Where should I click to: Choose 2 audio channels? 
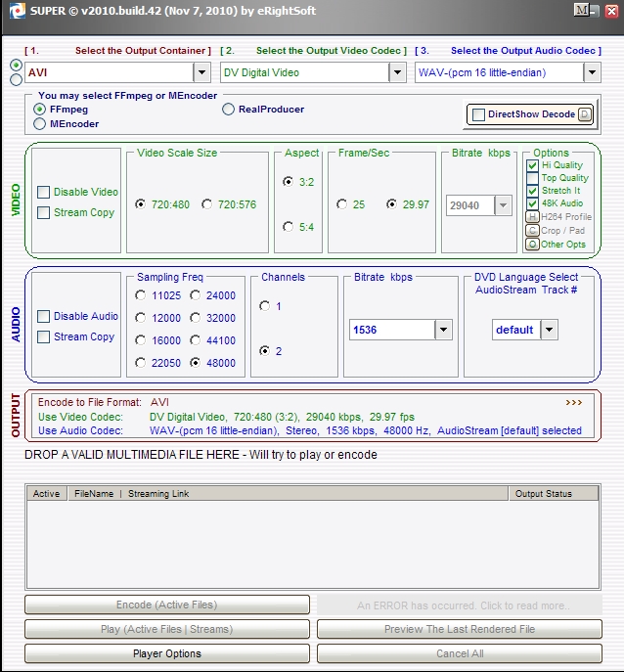click(265, 351)
